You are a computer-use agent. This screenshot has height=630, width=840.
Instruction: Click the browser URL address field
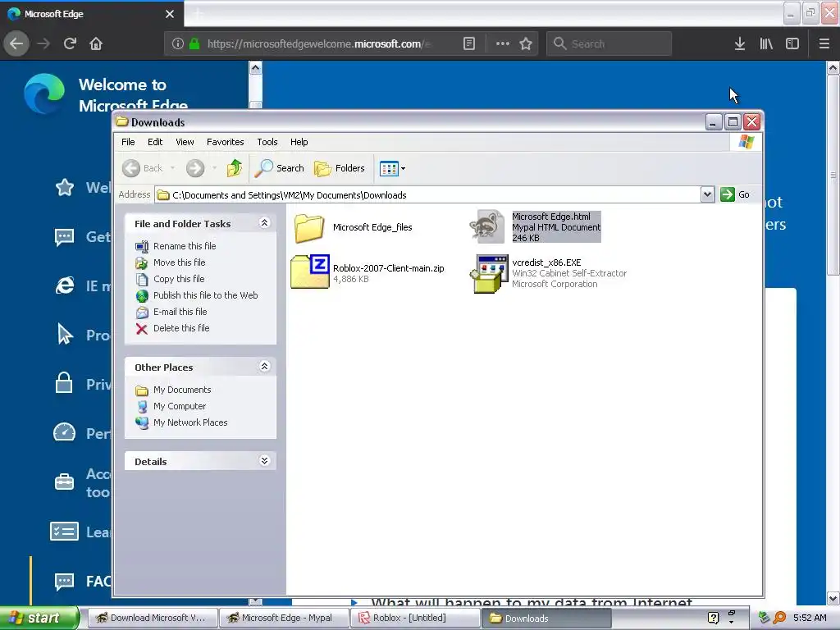[x=319, y=44]
